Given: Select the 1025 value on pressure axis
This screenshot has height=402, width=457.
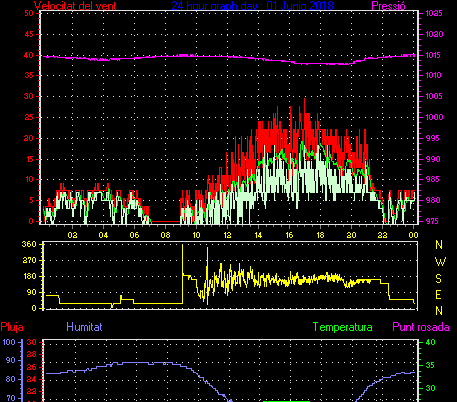Looking at the screenshot, I should coord(434,13).
